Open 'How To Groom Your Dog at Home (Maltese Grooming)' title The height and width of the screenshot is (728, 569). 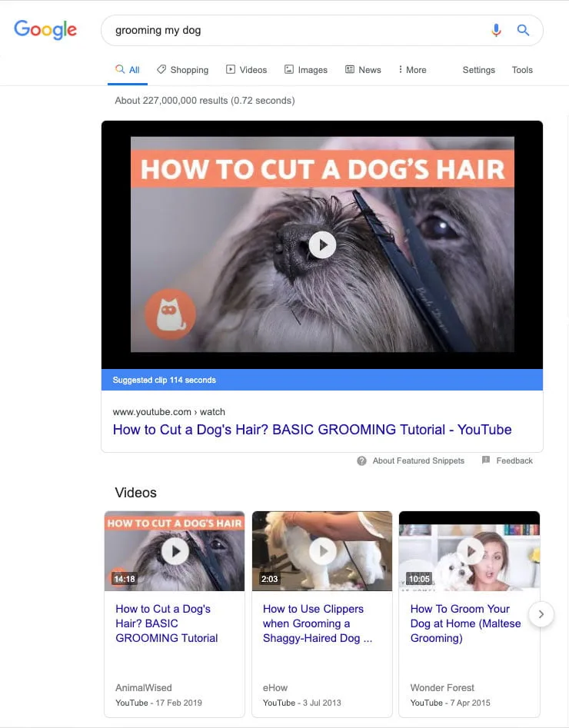pyautogui.click(x=465, y=623)
